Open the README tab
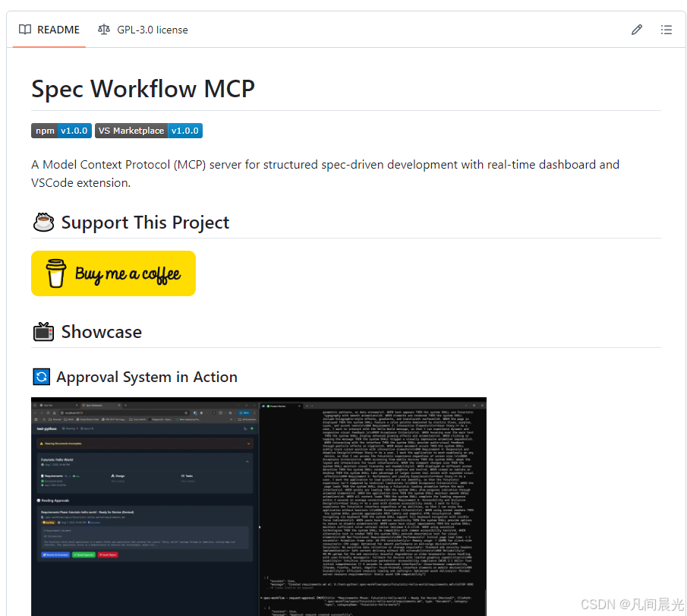The width and height of the screenshot is (687, 616). click(x=49, y=30)
